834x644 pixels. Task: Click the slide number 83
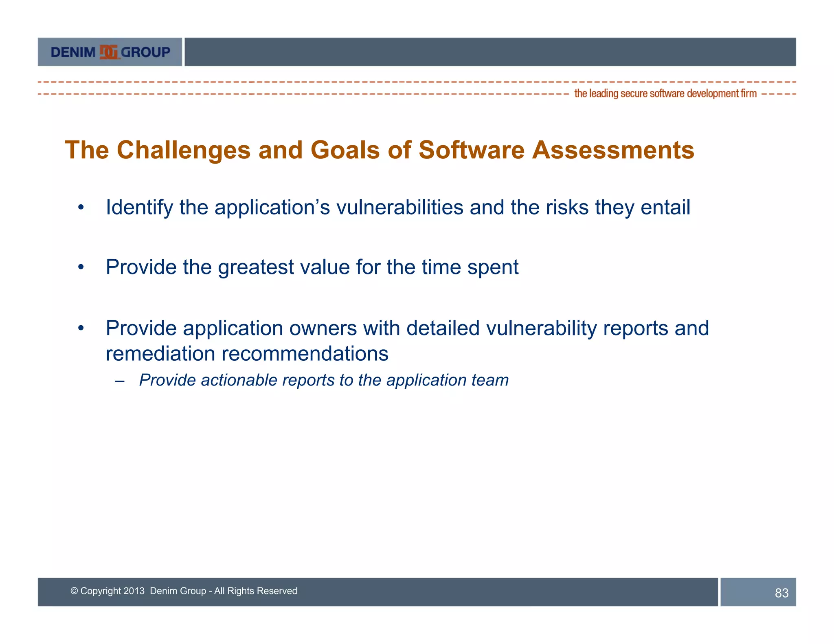tap(781, 593)
